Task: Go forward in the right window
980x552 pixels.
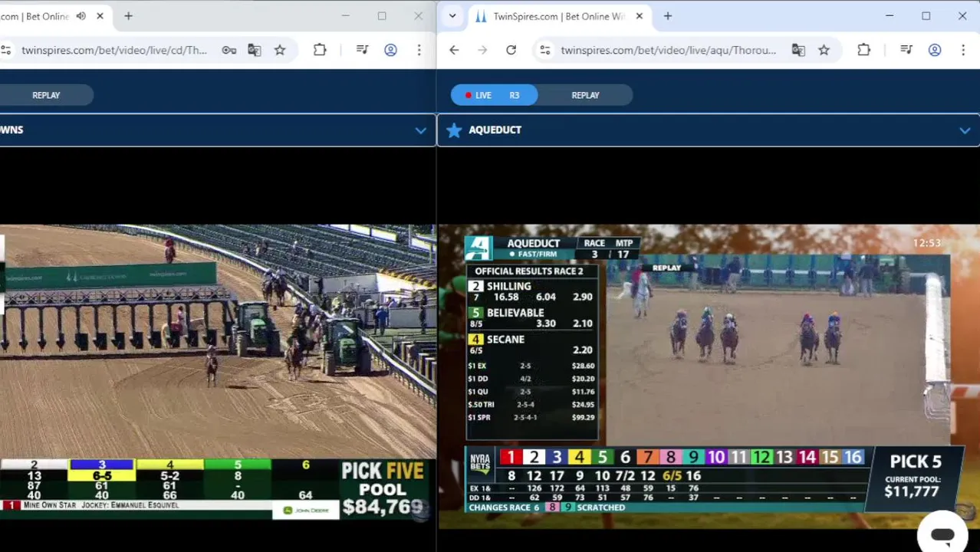Action: pyautogui.click(x=482, y=50)
